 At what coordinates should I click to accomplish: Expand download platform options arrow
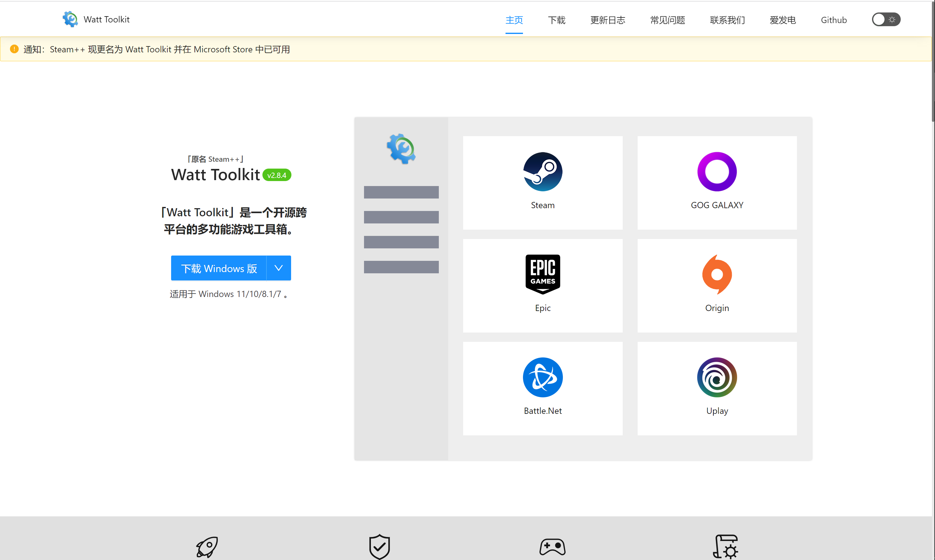coord(278,268)
